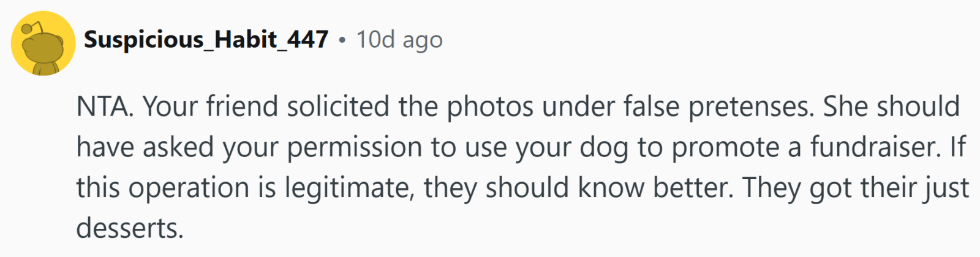Click the word "desserts." ending the comment

pyautogui.click(x=130, y=229)
